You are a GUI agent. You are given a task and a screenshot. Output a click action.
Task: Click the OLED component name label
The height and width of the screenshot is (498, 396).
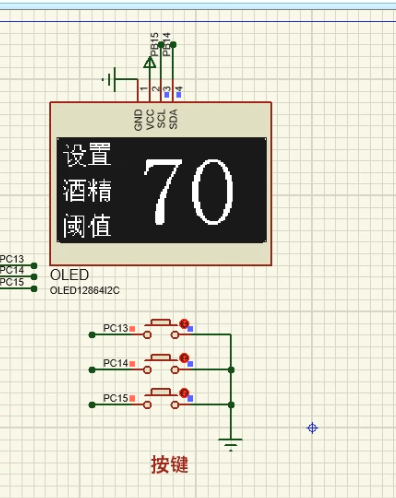pyautogui.click(x=69, y=275)
